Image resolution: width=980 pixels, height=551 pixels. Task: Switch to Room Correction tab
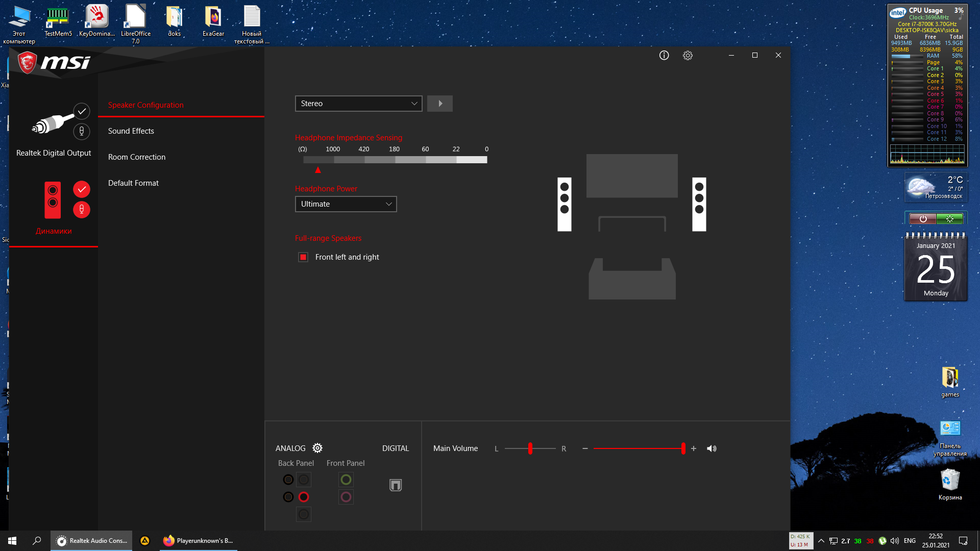click(x=137, y=157)
